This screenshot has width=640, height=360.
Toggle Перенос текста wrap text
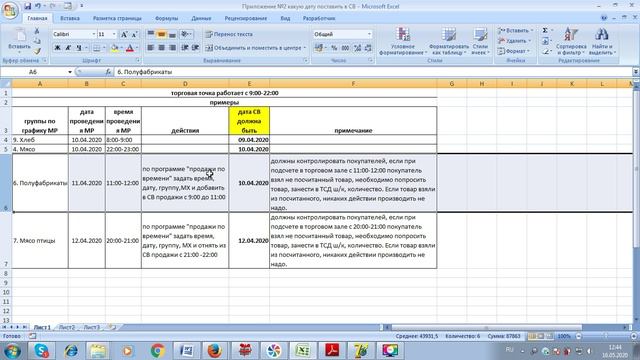pos(229,34)
